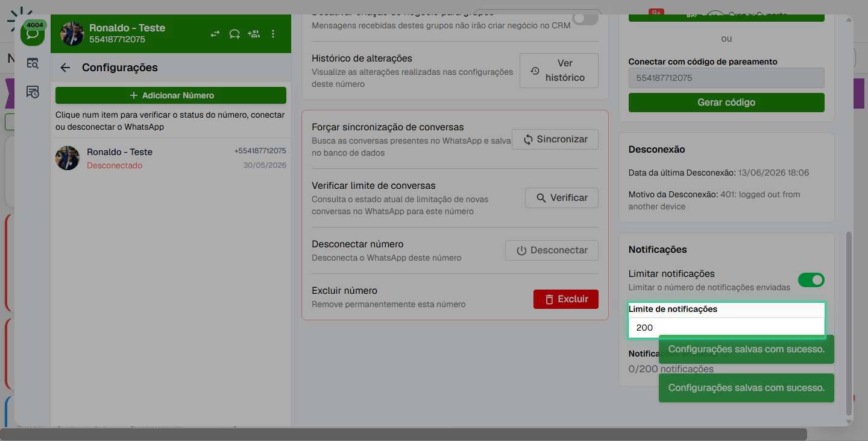Click the Sincronizar conversations button
The width and height of the screenshot is (868, 441).
[555, 139]
